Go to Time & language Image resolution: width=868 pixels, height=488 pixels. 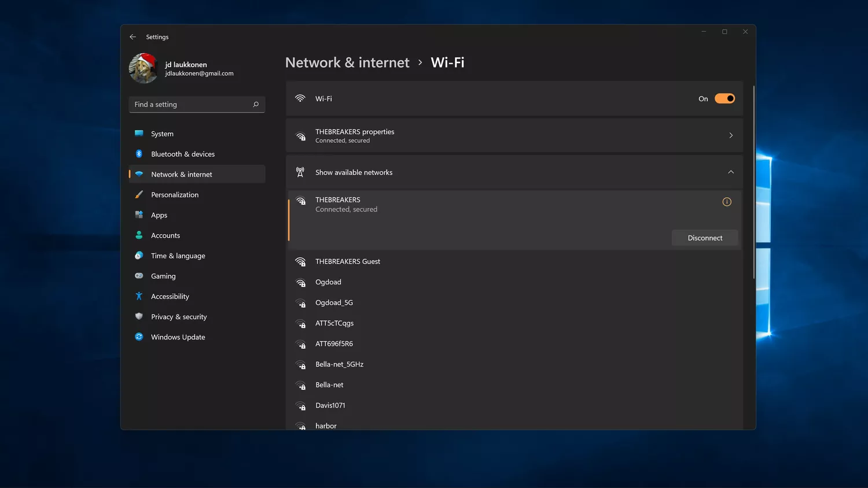coord(197,256)
